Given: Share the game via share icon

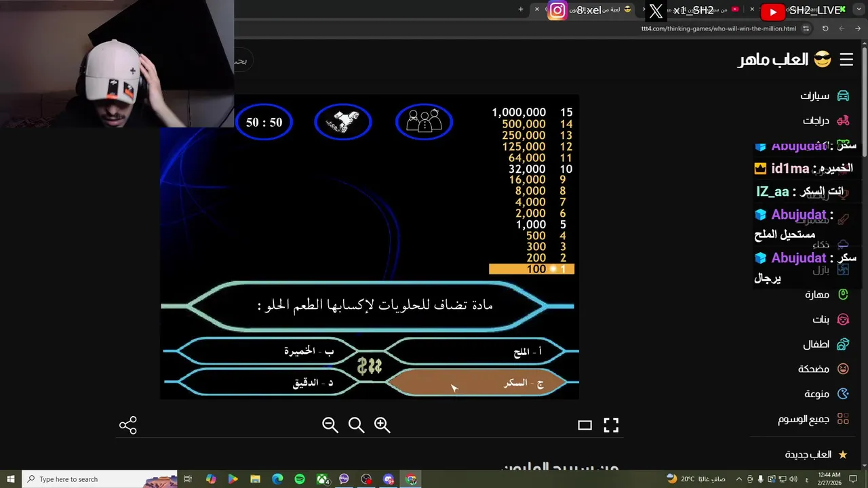Looking at the screenshot, I should [x=128, y=425].
